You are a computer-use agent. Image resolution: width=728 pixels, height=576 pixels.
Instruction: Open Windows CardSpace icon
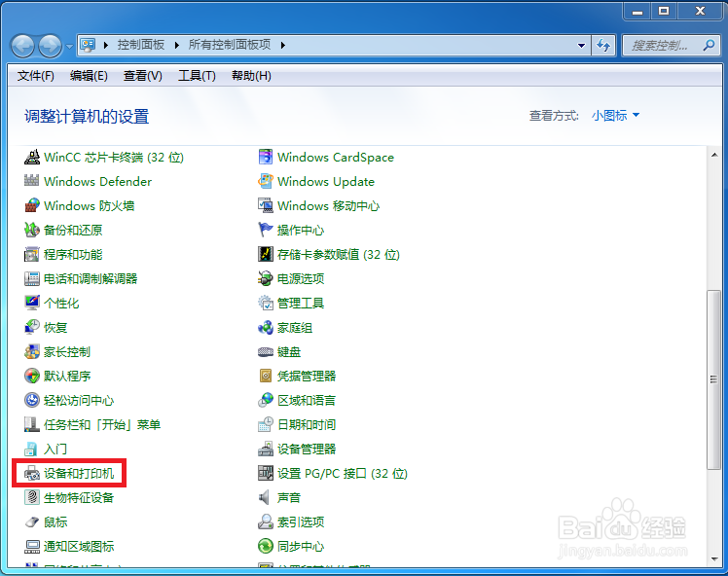point(266,158)
